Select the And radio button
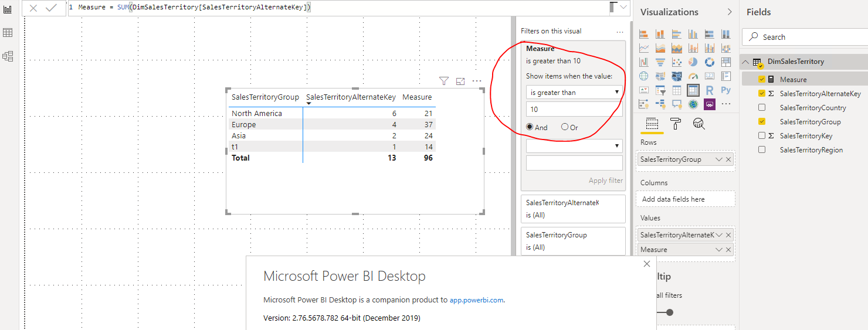 click(x=530, y=127)
